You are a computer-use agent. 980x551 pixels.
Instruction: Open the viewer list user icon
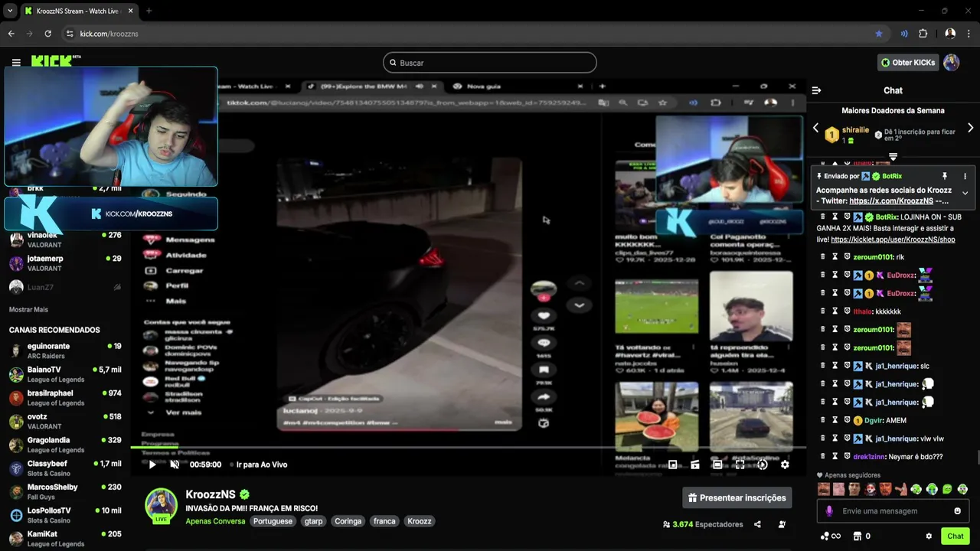tap(782, 524)
